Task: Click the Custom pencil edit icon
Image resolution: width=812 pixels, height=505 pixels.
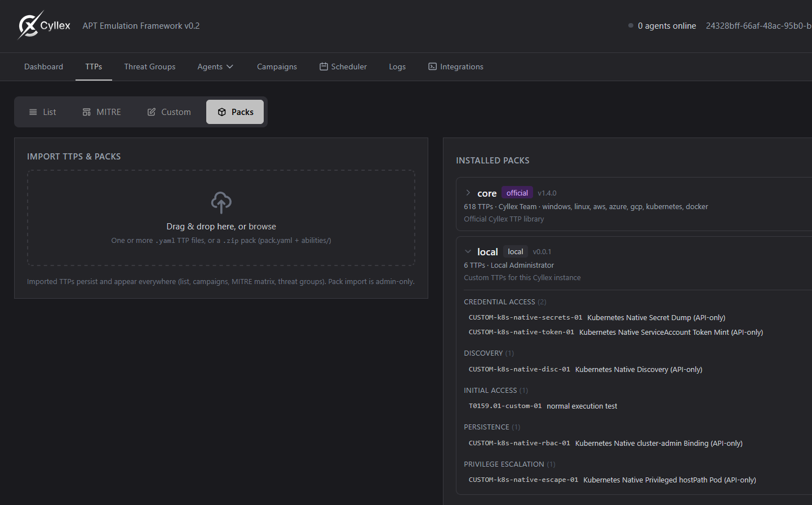Action: coord(152,112)
